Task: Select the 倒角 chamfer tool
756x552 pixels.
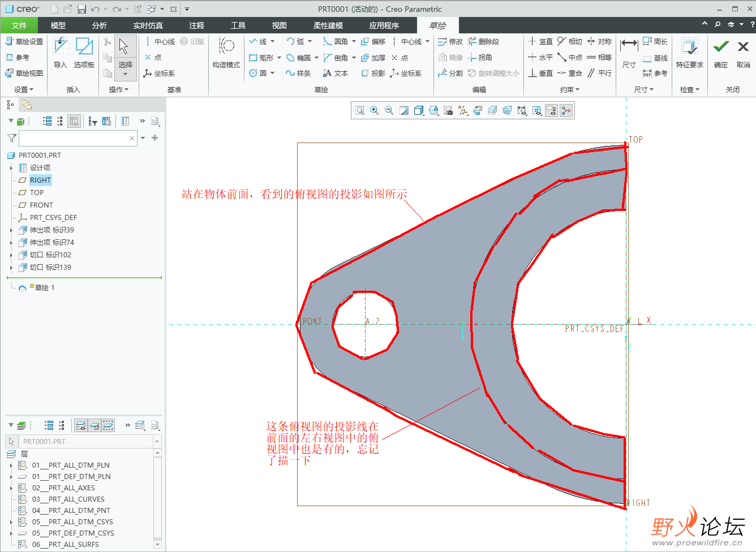Action: (x=336, y=58)
